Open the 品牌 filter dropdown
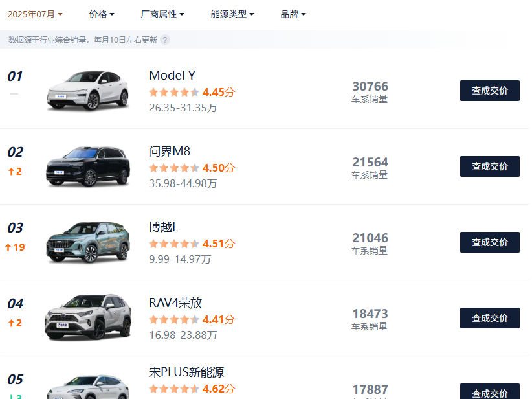Viewport: 532px width, 399px height. click(x=293, y=14)
